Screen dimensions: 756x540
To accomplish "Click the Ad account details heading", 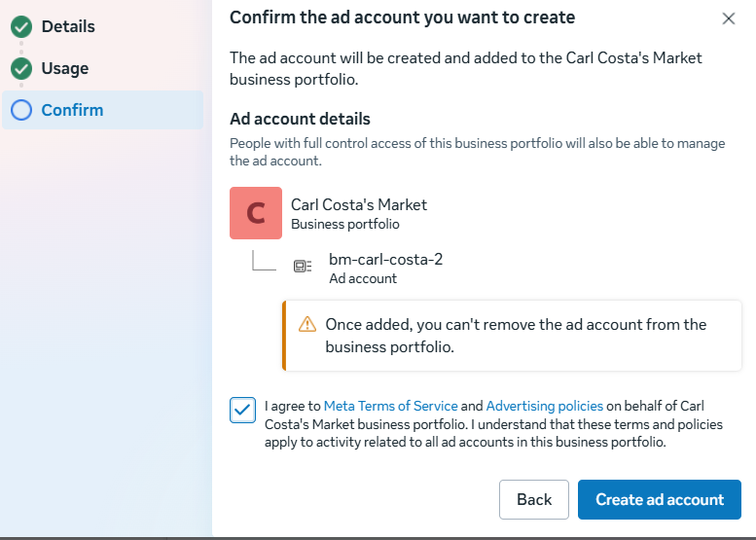I will click(300, 120).
